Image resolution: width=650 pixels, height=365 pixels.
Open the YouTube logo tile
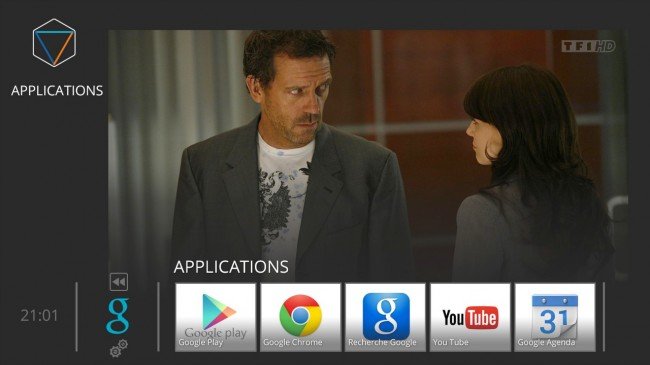471,318
